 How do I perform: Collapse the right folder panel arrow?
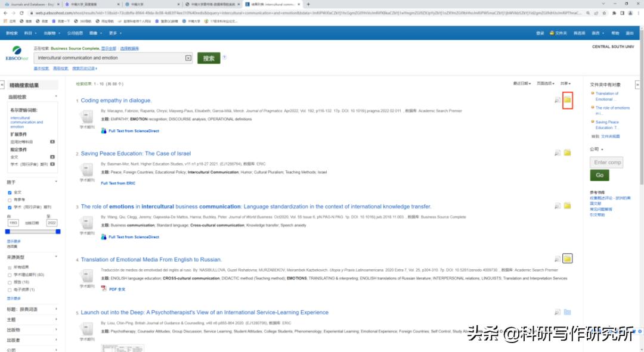[x=637, y=85]
